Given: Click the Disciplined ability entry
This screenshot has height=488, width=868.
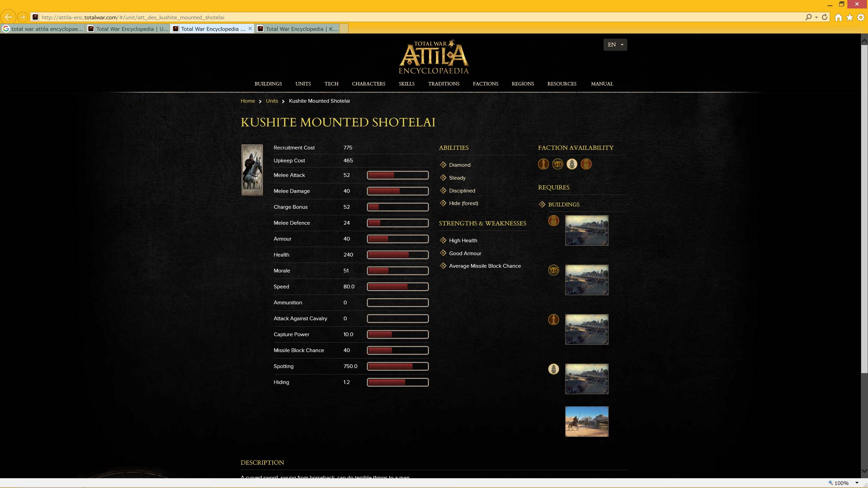Looking at the screenshot, I should [x=462, y=191].
